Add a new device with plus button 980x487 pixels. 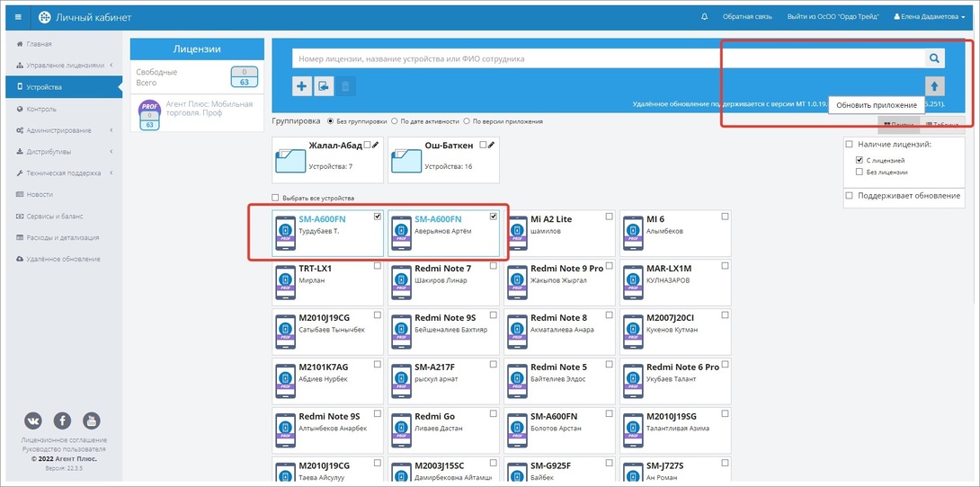(x=302, y=87)
